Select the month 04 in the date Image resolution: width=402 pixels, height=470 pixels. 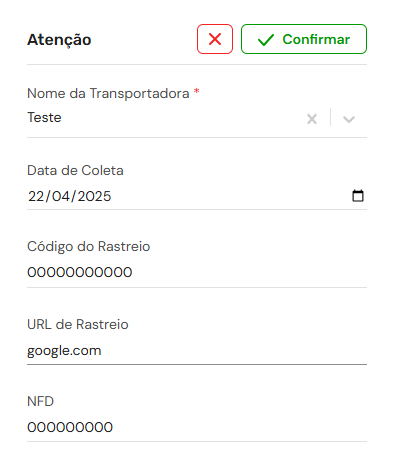pyautogui.click(x=61, y=196)
